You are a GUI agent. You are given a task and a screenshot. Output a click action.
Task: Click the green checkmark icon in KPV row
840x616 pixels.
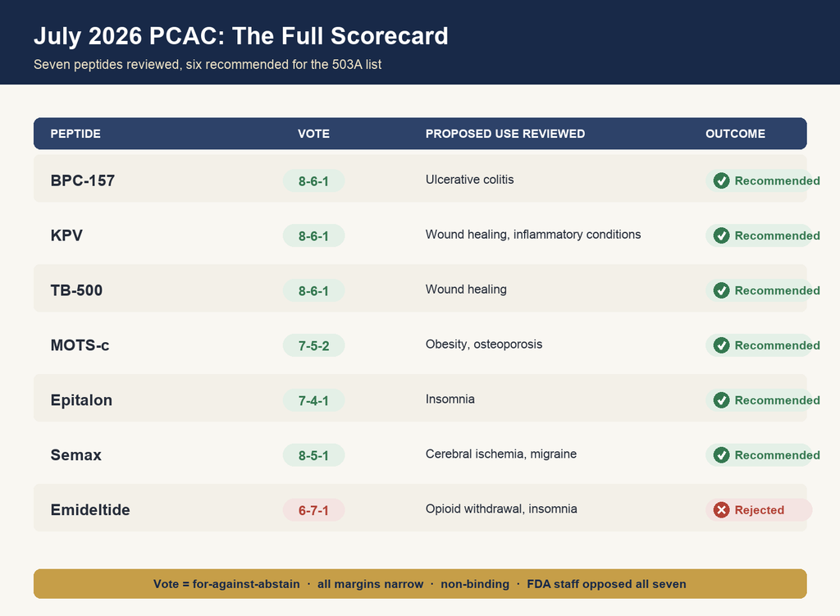(721, 235)
